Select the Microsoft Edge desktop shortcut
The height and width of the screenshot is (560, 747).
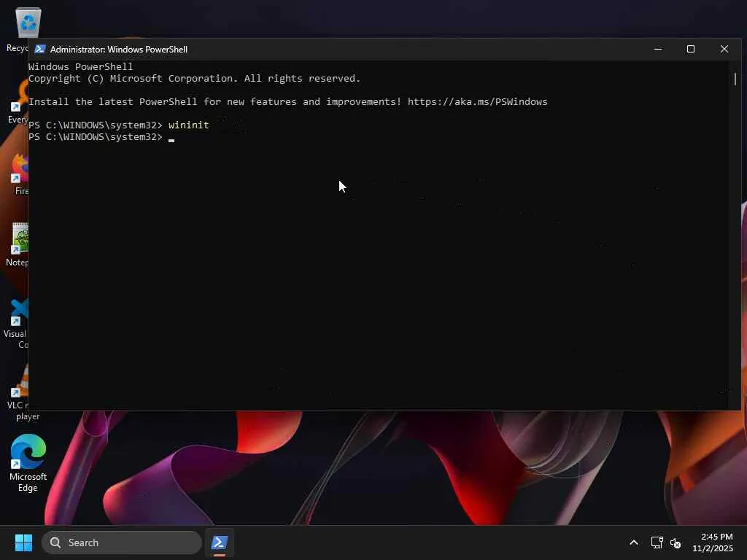click(x=28, y=463)
